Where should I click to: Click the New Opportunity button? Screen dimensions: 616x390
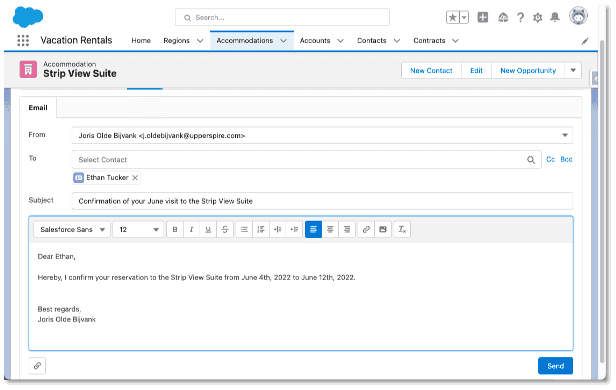[528, 70]
